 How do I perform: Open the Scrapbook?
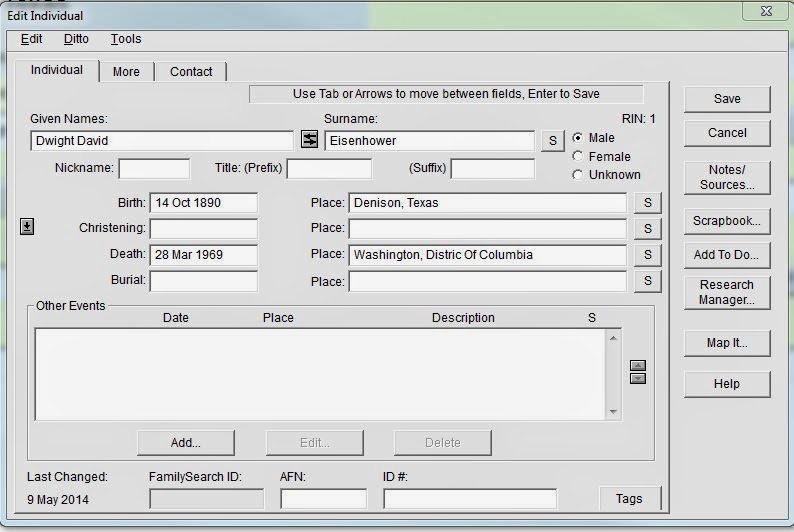(x=727, y=221)
